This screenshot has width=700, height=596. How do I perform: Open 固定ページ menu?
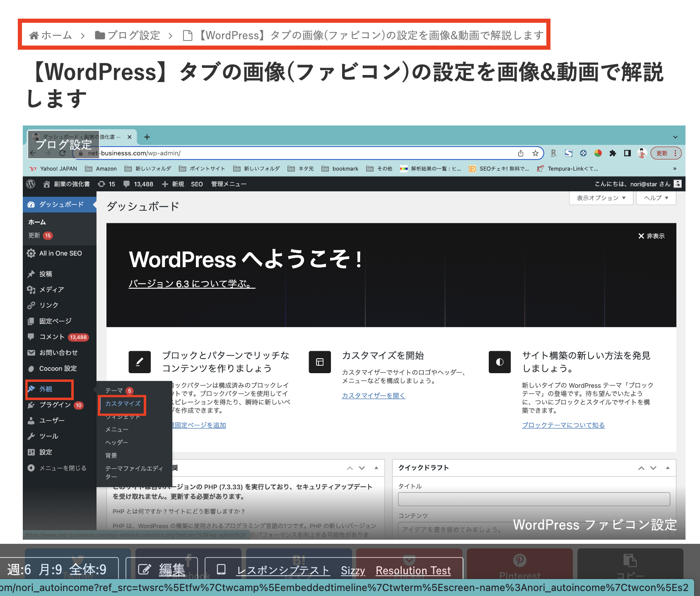(x=60, y=321)
